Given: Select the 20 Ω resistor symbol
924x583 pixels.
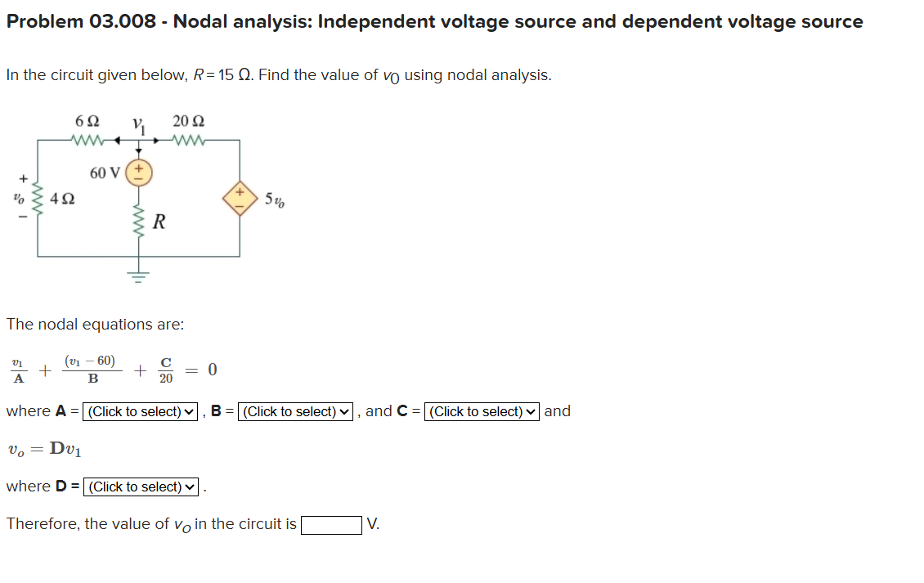Looking at the screenshot, I should pyautogui.click(x=188, y=139).
